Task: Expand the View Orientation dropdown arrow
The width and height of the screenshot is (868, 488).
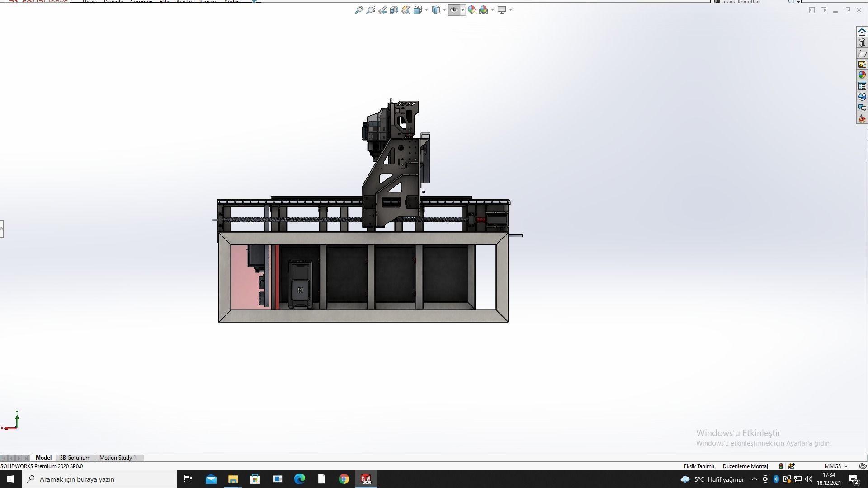Action: coord(426,11)
